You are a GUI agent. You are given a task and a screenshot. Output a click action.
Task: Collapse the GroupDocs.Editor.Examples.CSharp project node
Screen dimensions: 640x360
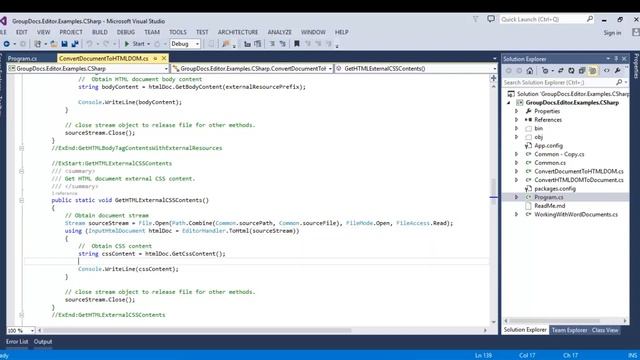509,102
